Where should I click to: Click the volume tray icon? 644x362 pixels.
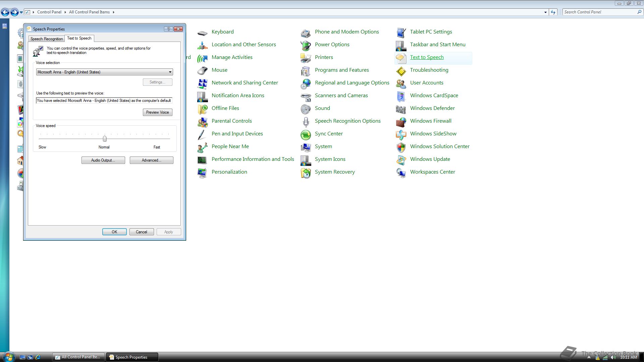pos(613,357)
